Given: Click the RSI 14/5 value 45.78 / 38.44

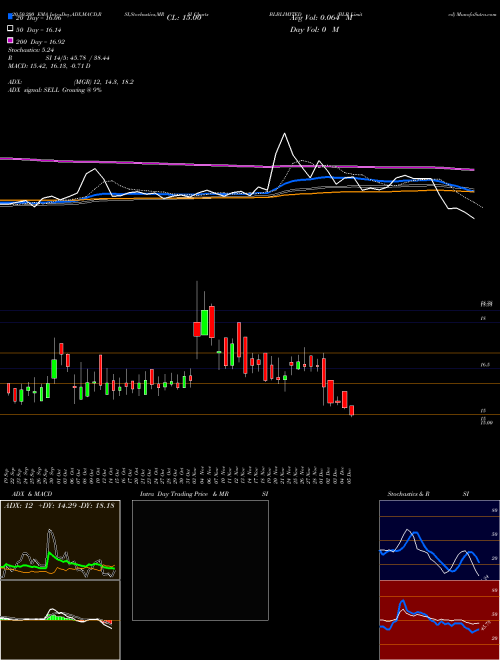Looking at the screenshot, I should click(78, 58).
